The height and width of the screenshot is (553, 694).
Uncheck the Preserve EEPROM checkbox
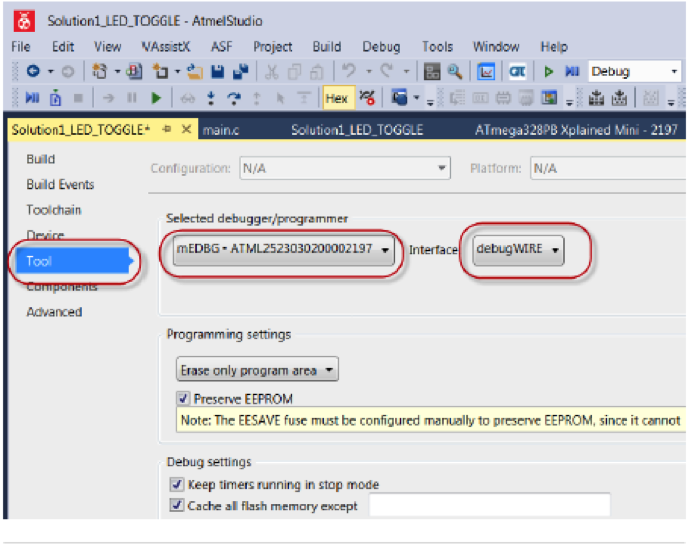coord(184,399)
